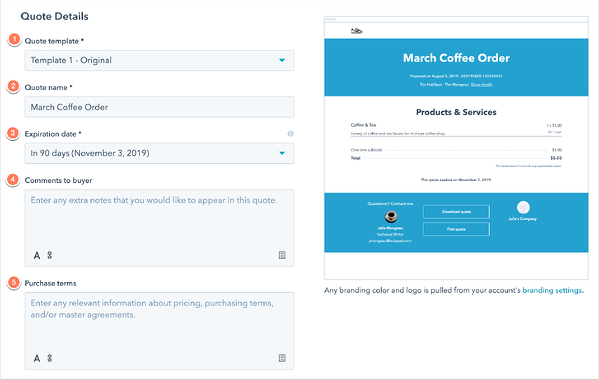
Task: Click Download quote button in preview
Action: point(456,212)
